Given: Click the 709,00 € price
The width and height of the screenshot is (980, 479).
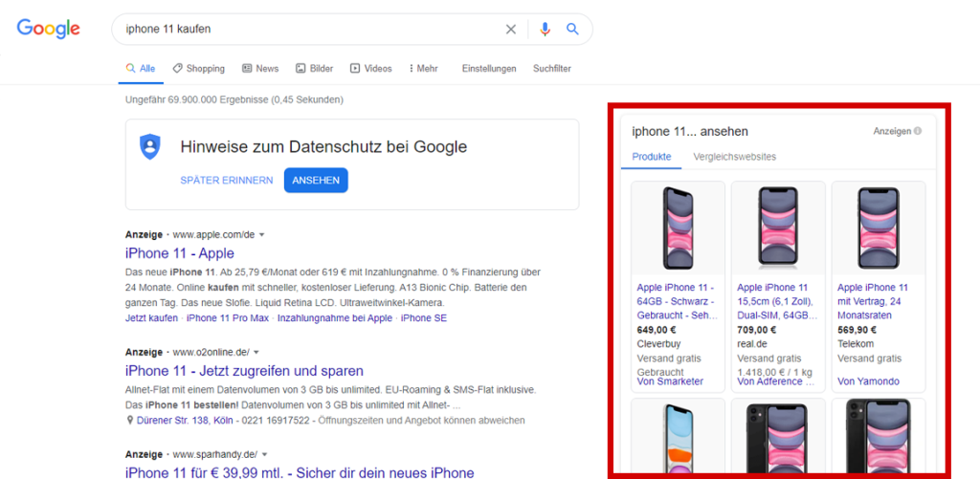Looking at the screenshot, I should (756, 331).
